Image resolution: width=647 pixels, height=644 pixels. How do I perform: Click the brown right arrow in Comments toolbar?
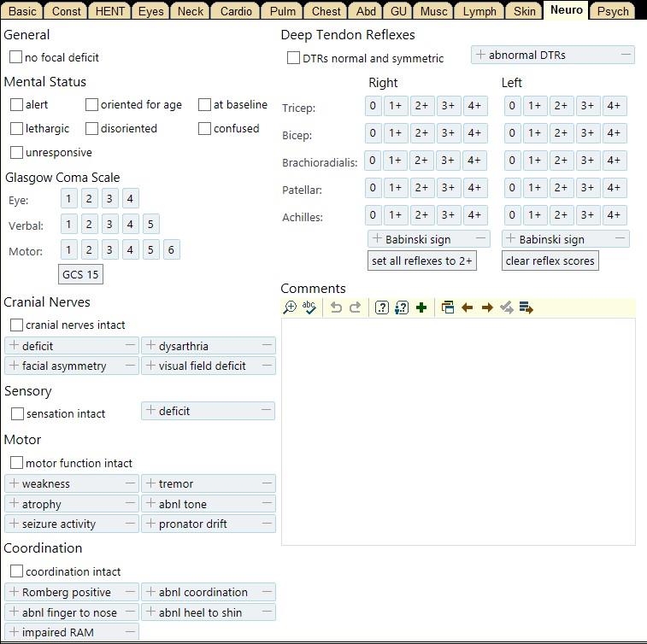tap(487, 307)
